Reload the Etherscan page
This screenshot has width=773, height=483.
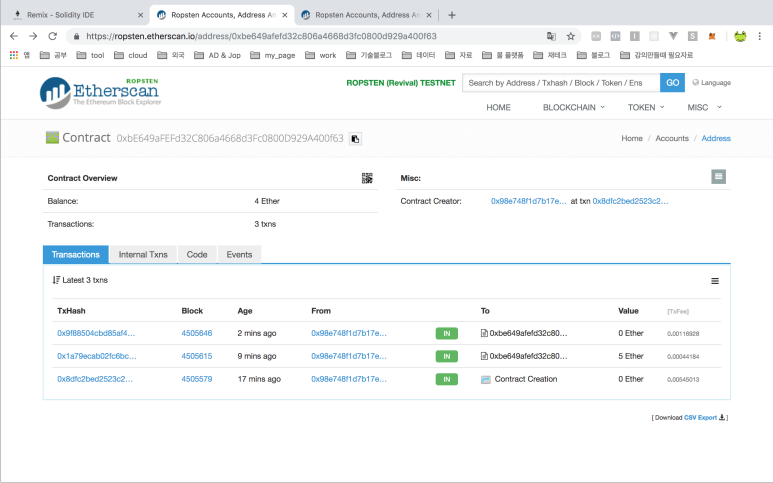53,36
